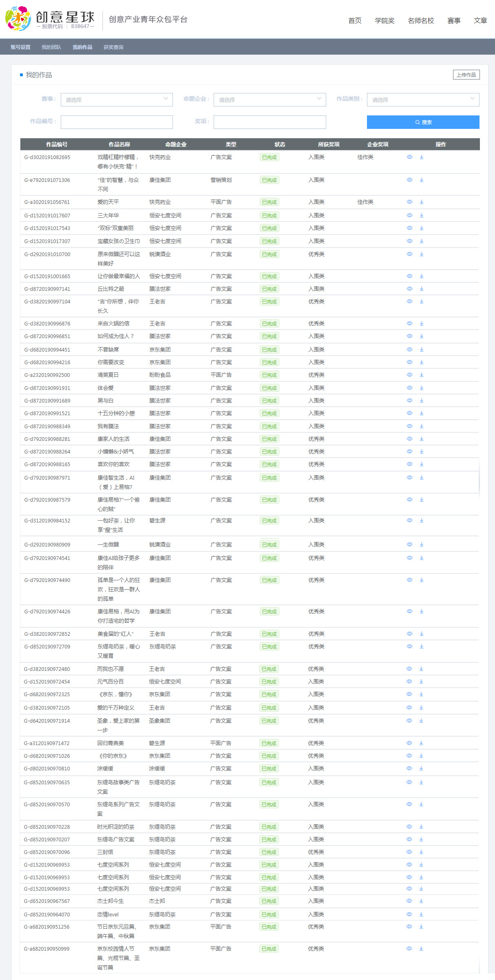Click work number G-e7920191071306

[x=47, y=180]
